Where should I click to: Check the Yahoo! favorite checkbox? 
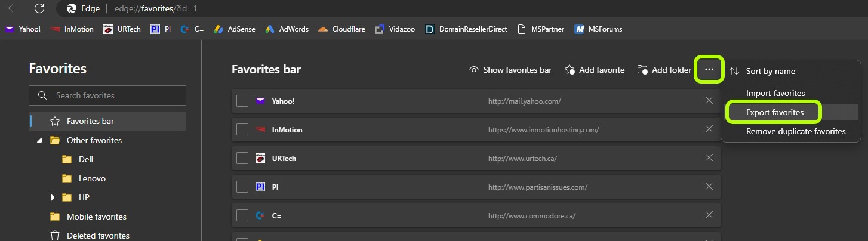pyautogui.click(x=242, y=101)
